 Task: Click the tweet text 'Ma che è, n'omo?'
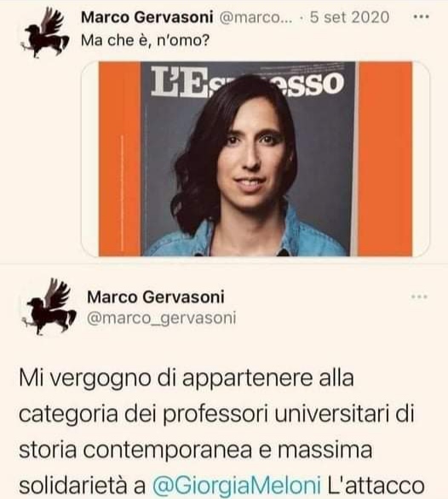coord(145,40)
